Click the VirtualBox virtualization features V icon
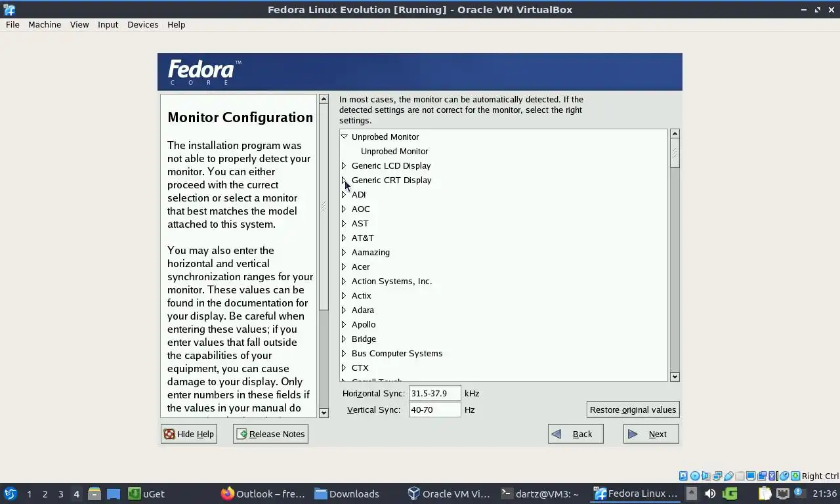This screenshot has width=840, height=504. tap(772, 476)
